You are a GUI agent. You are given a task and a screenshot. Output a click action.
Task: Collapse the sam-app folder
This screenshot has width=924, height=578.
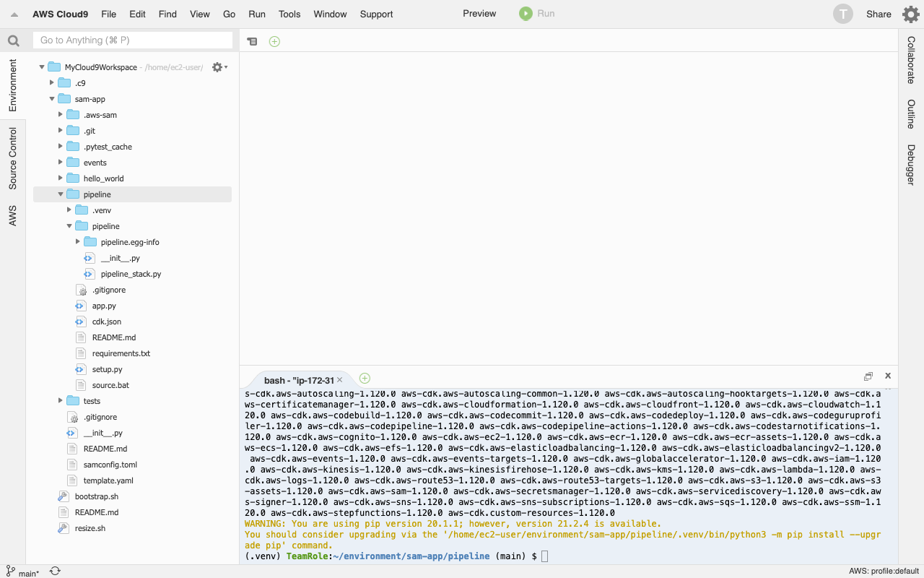(51, 99)
